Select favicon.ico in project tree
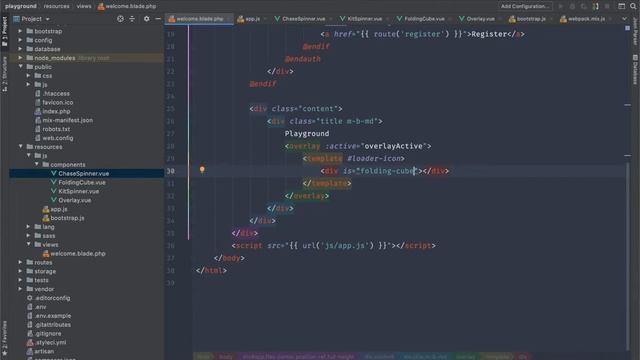 58,102
